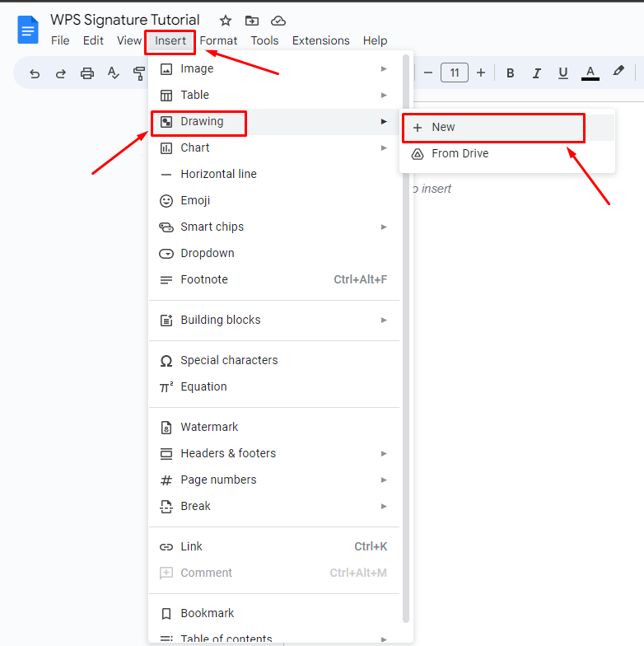Click the Insert menu scrollbar
Image resolution: width=644 pixels, height=646 pixels.
[405, 338]
